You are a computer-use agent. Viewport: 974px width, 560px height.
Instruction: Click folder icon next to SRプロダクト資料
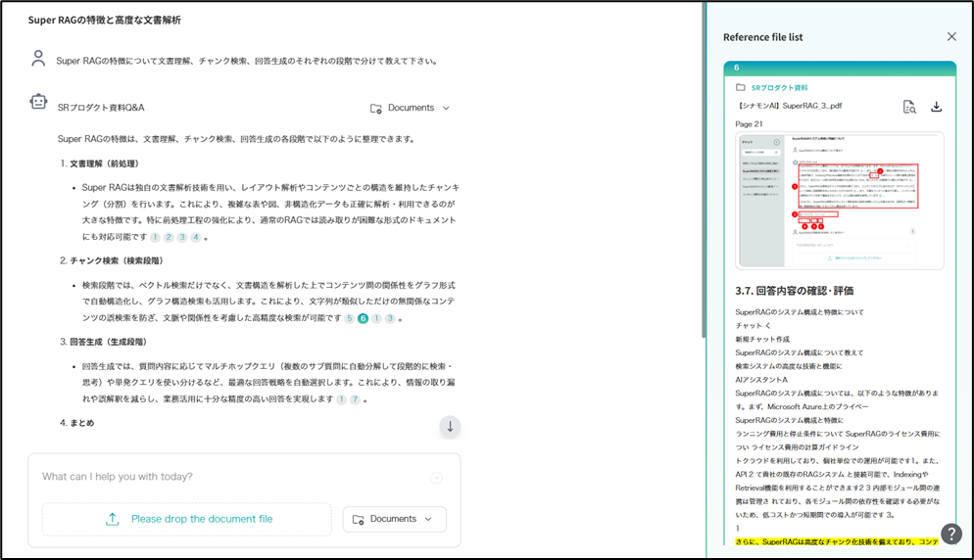pos(741,87)
